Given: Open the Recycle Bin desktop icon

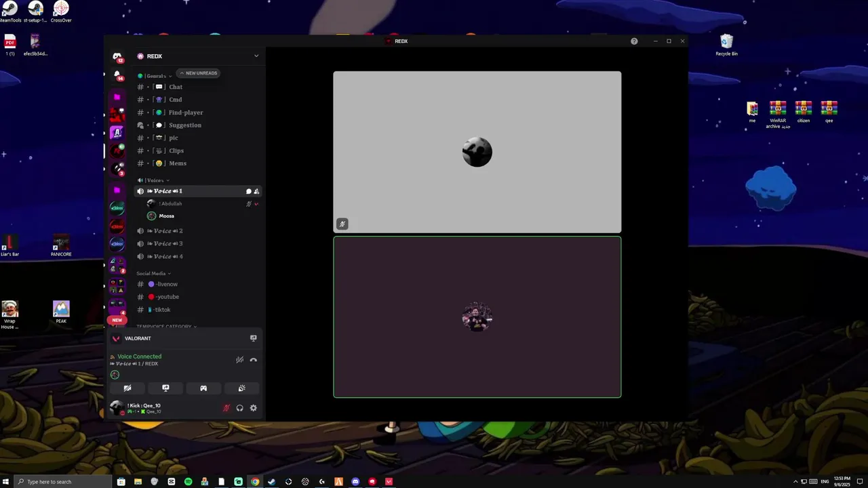Looking at the screenshot, I should tap(726, 45).
